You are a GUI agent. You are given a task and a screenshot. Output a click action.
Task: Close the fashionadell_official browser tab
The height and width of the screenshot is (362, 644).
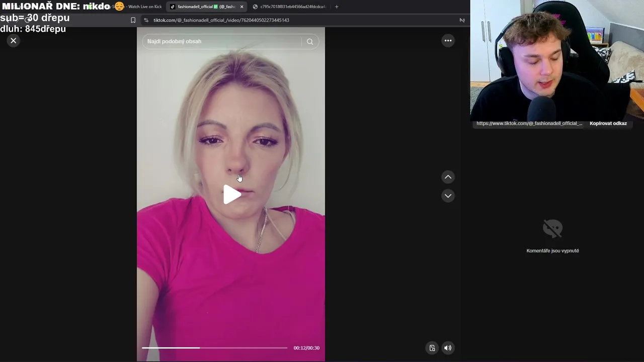(242, 7)
